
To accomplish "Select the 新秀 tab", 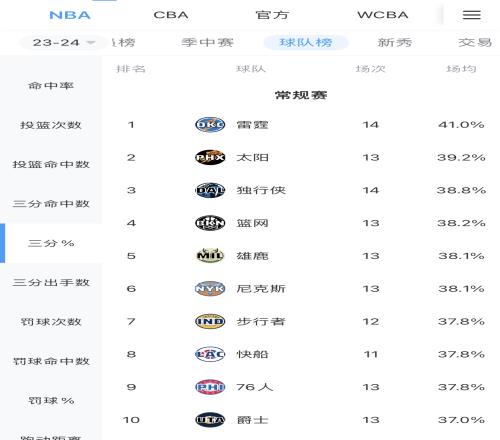I will tap(395, 43).
